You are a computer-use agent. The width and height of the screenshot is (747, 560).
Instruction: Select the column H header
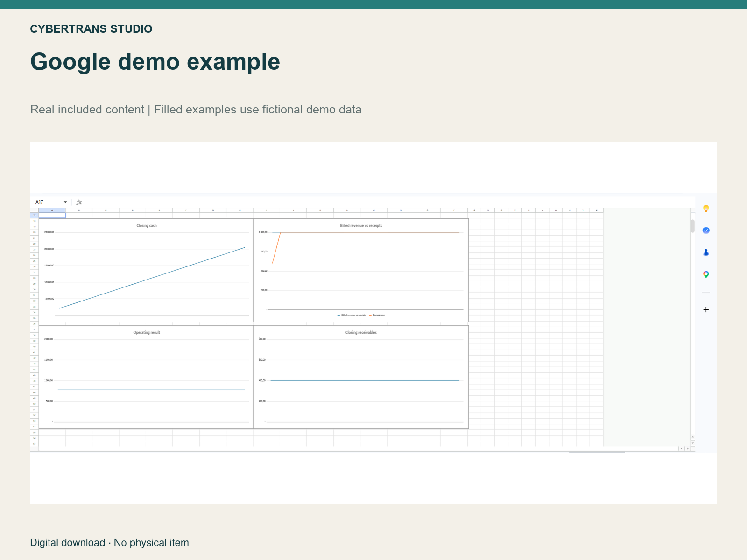point(240,210)
